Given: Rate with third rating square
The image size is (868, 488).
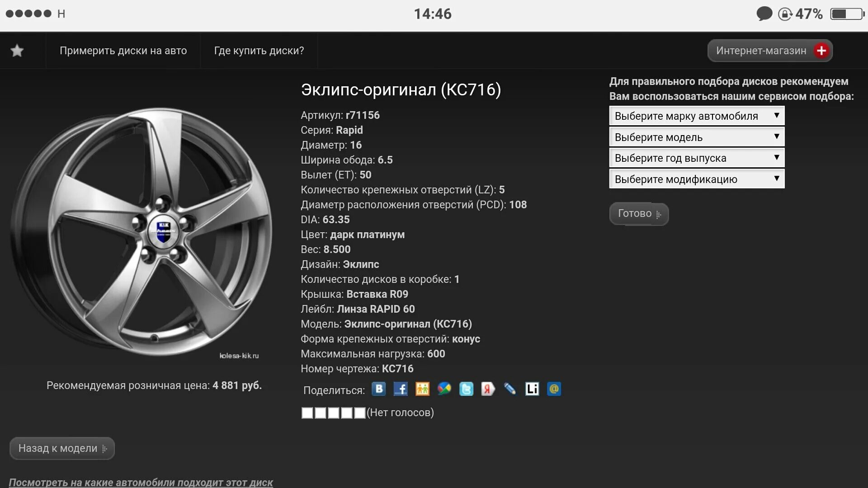Looking at the screenshot, I should coord(334,413).
